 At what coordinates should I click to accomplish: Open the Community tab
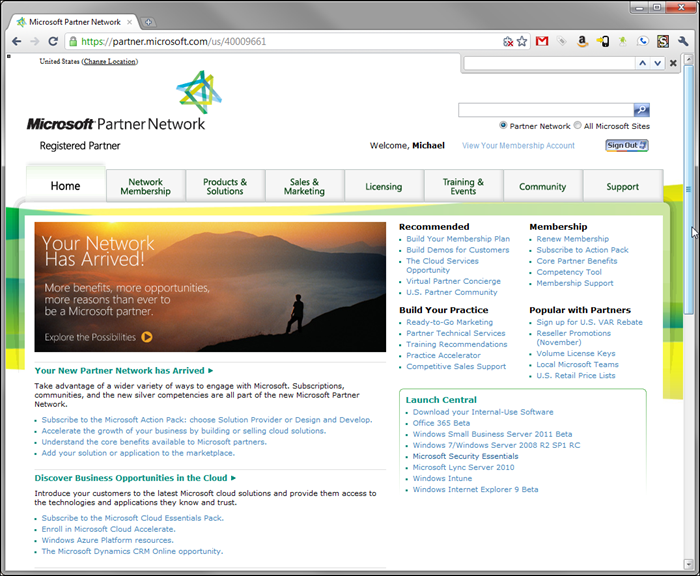click(x=543, y=186)
